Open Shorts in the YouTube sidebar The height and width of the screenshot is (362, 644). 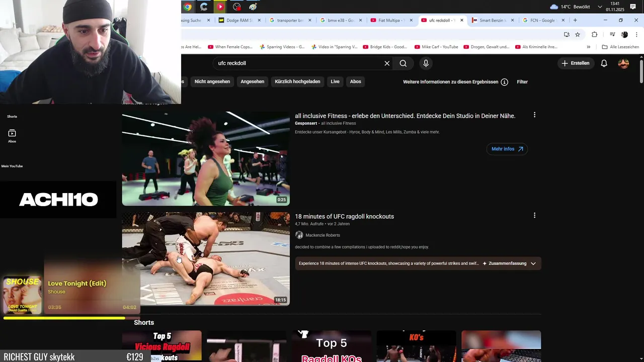click(12, 116)
